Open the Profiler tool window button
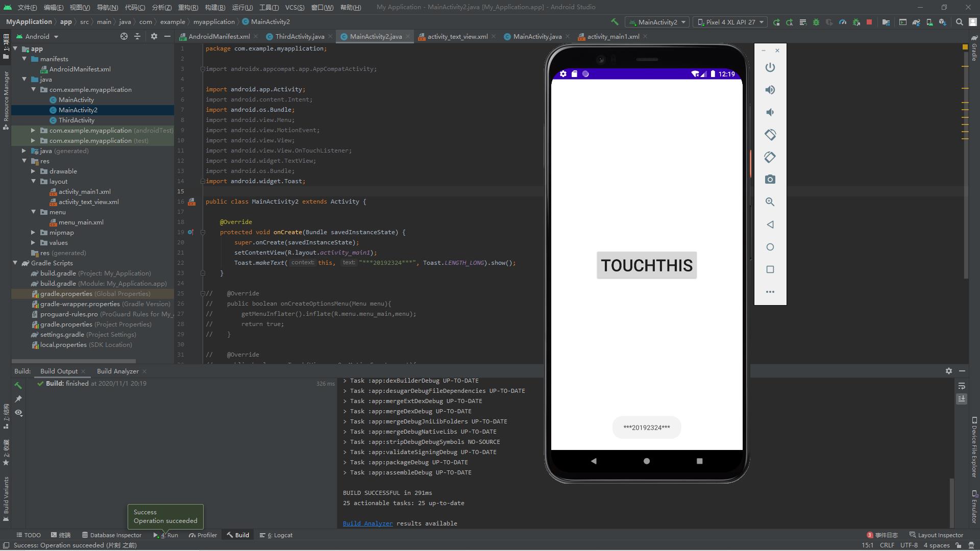Viewport: 980px width, 551px height. 203,535
